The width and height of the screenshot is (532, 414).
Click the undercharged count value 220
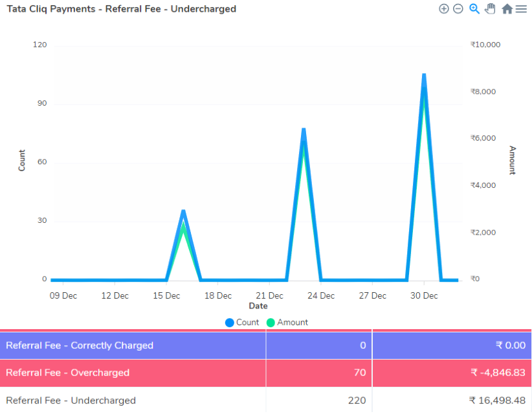pos(357,400)
